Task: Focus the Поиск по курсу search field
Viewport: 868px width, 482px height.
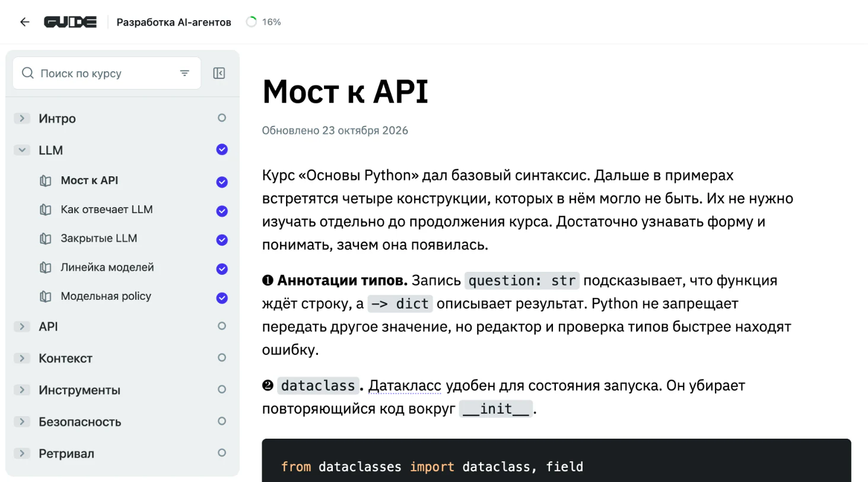Action: tap(107, 73)
